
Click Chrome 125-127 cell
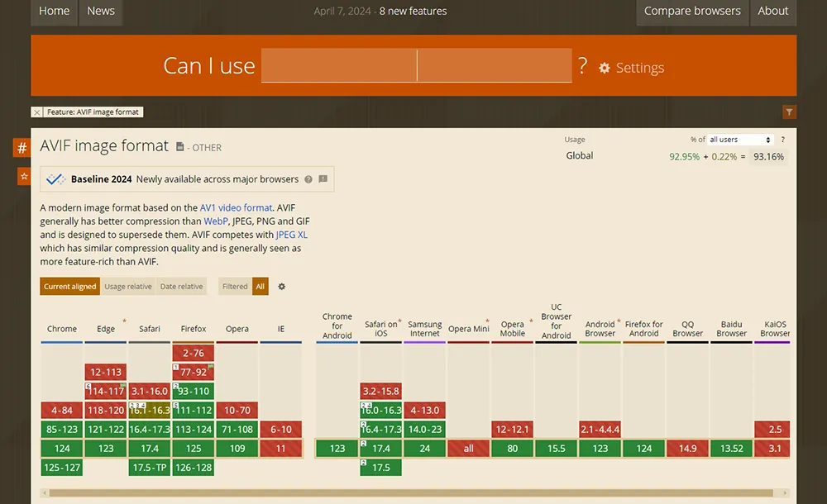[x=62, y=468]
